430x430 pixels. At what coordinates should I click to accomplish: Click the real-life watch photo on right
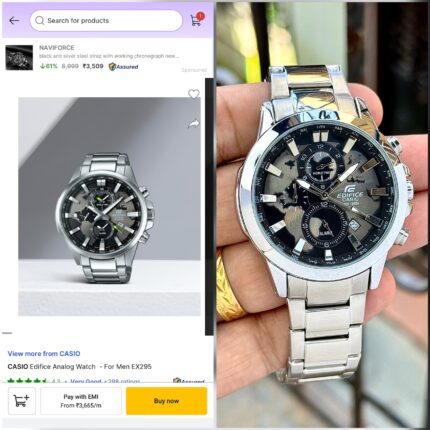point(322,215)
